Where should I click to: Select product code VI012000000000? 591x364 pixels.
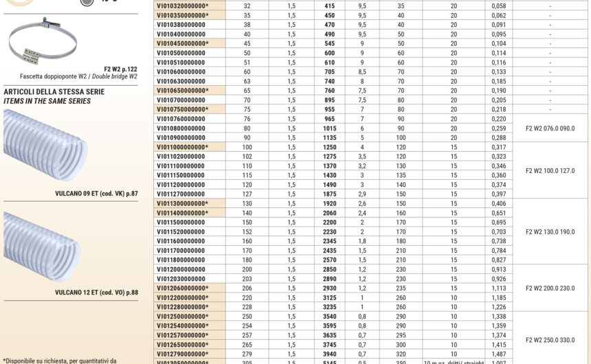click(x=181, y=270)
